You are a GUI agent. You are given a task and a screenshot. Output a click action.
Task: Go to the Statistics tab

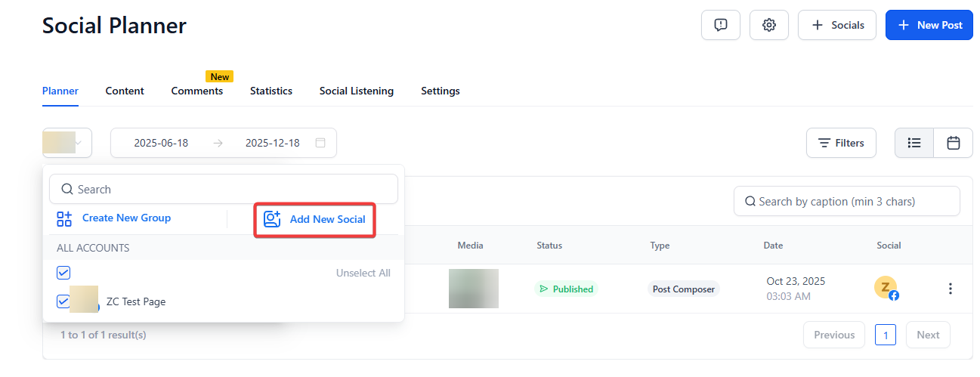tap(271, 91)
